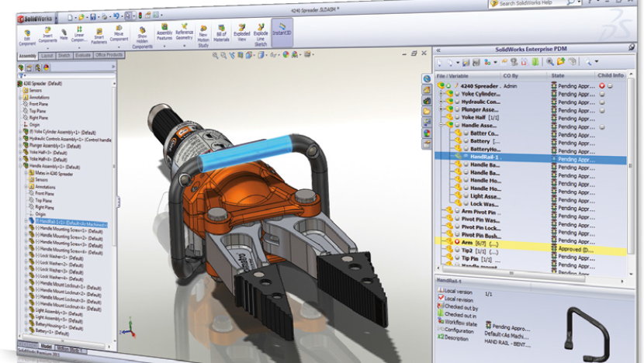The width and height of the screenshot is (644, 363).
Task: Collapse the Handle Asse... row in PDM tree
Action: click(441, 125)
